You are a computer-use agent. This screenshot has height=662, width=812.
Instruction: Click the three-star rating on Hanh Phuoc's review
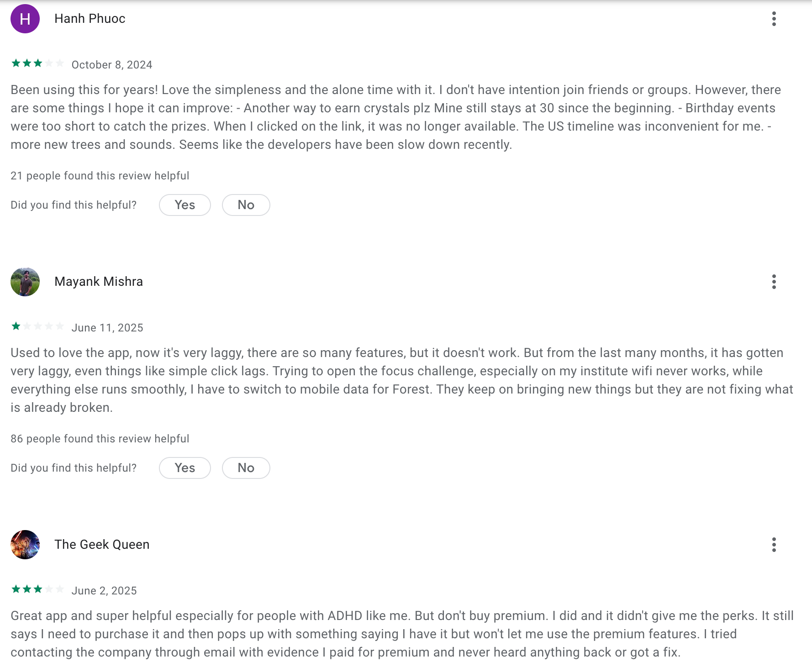tap(37, 63)
